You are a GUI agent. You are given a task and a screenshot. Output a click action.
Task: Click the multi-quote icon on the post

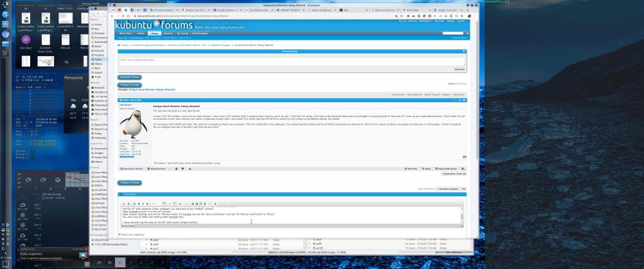click(463, 169)
